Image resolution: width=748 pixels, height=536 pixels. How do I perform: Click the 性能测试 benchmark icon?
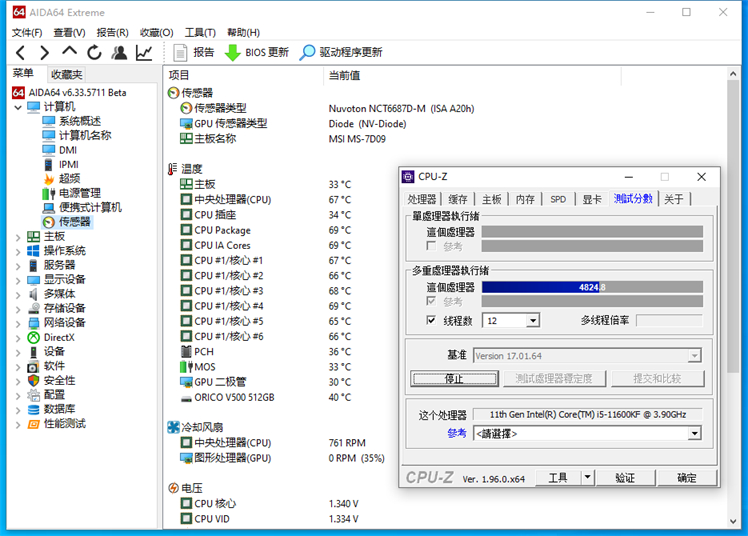33,424
